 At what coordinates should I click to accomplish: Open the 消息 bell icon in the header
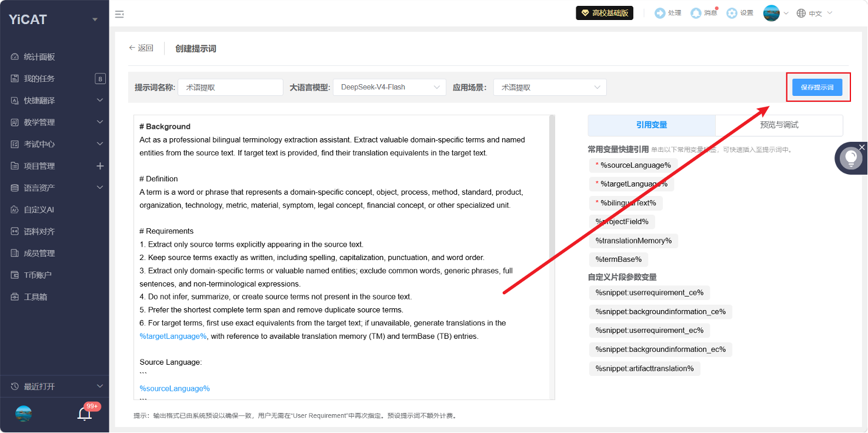click(696, 13)
